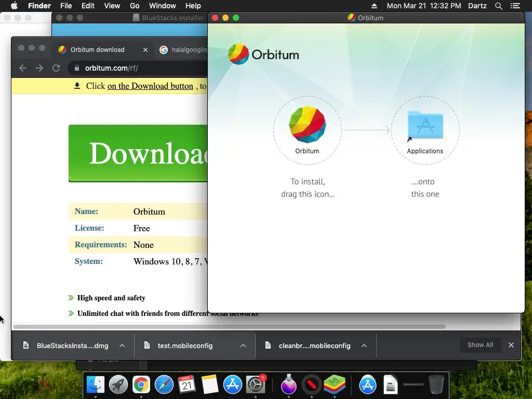Launch Launchpad rocket icon in Dock
Image resolution: width=532 pixels, height=399 pixels.
tap(118, 384)
